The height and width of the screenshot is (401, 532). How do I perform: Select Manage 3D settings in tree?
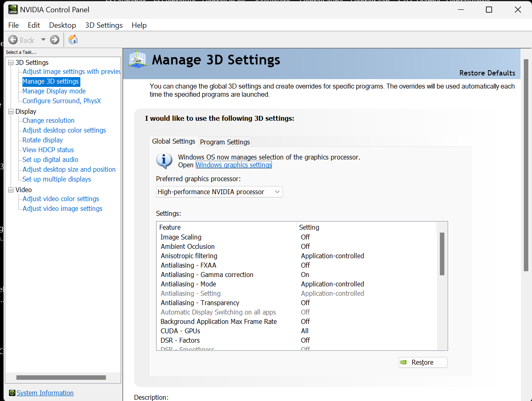pyautogui.click(x=51, y=81)
